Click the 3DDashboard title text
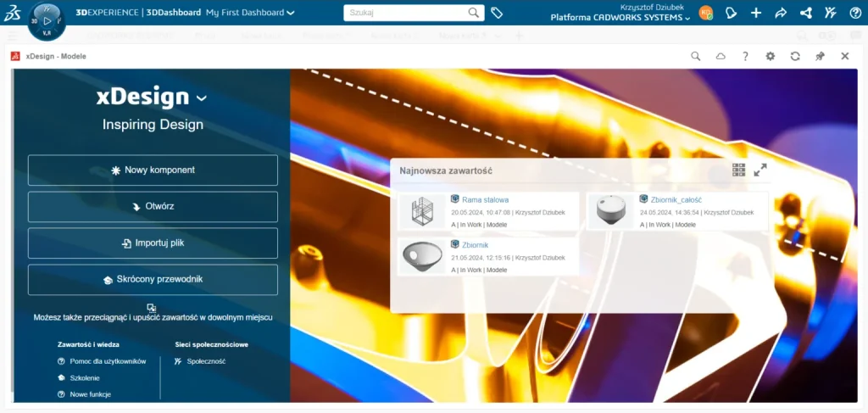Image resolution: width=868 pixels, height=413 pixels. tap(173, 12)
